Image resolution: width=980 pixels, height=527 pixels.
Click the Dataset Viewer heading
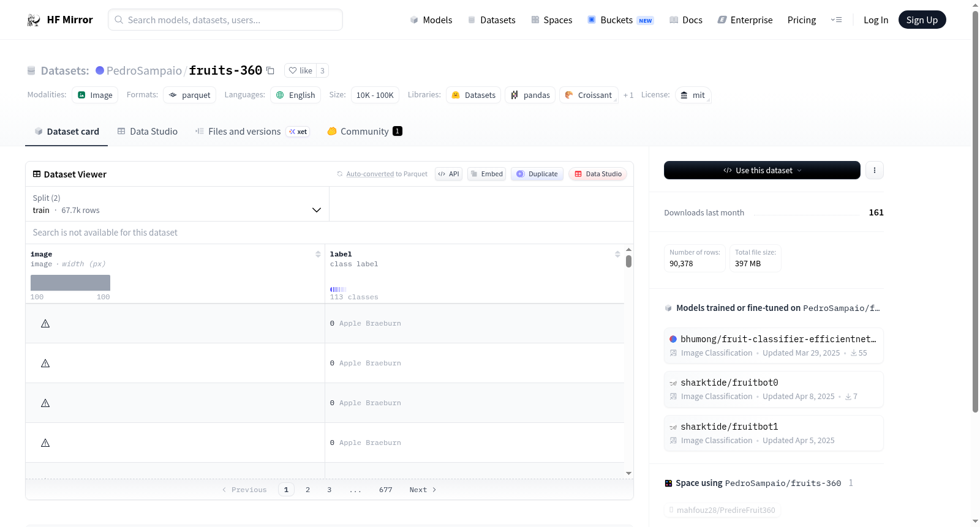(75, 174)
